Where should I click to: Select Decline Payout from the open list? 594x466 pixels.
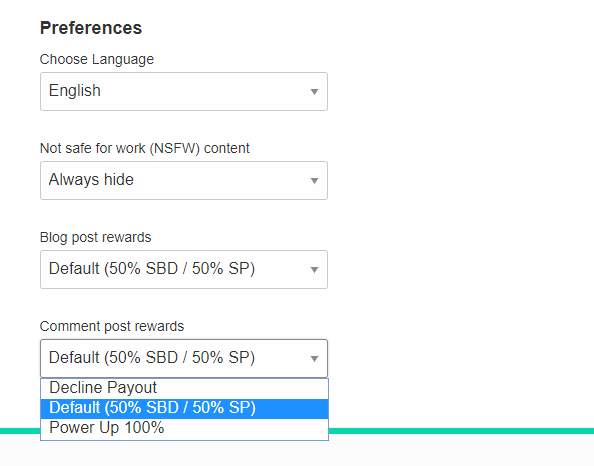coord(184,388)
